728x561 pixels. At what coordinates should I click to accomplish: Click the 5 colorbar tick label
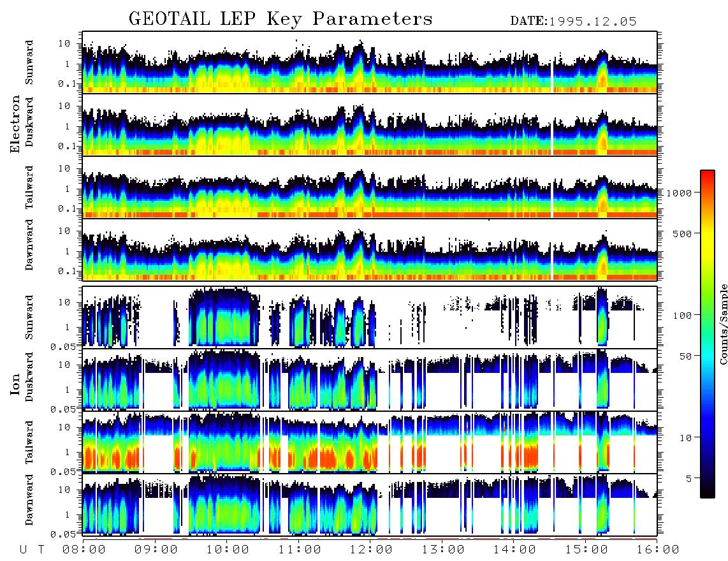point(688,478)
